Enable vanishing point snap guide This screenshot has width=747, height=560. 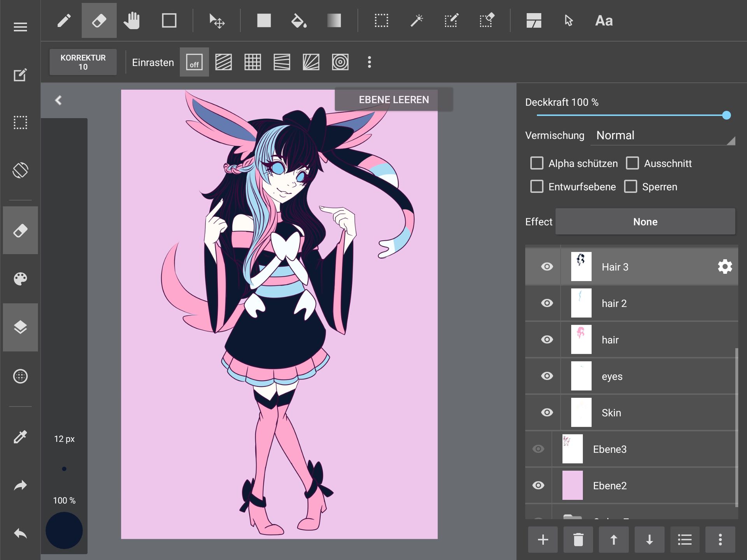311,62
